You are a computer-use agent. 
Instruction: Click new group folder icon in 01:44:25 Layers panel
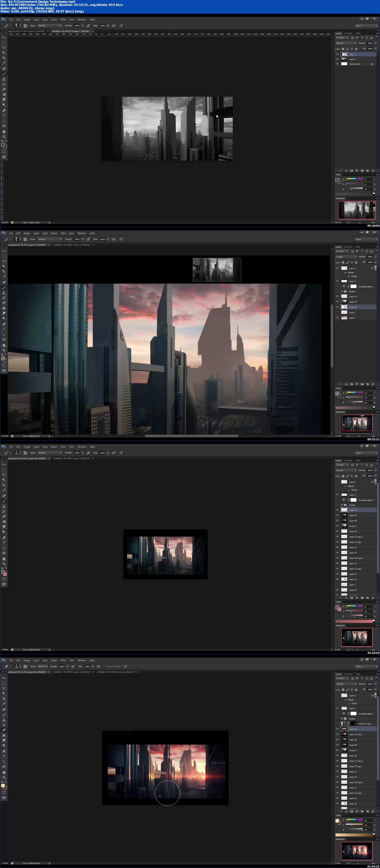[362, 811]
